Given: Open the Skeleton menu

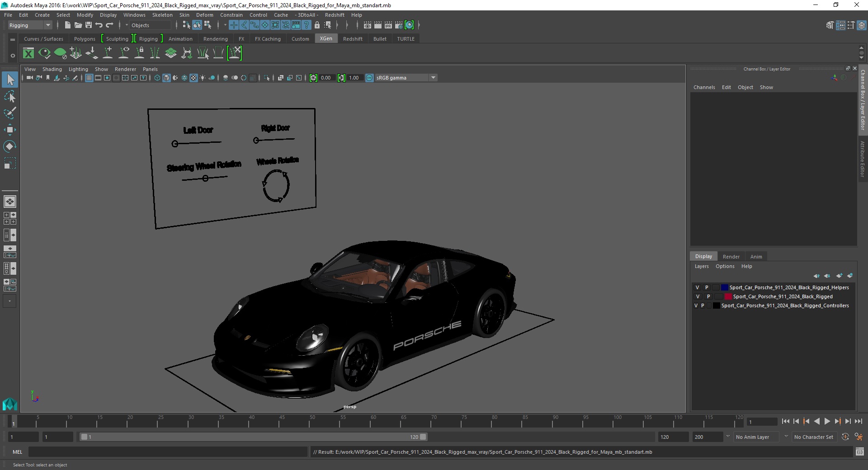Looking at the screenshot, I should (x=162, y=15).
